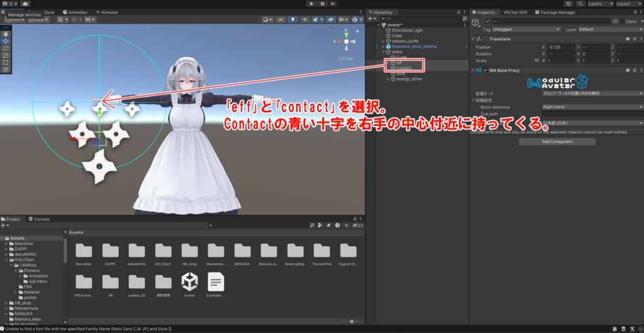This screenshot has width=644, height=333.
Task: Toggle constrained proportions link on Scale
Action: coord(536,60)
